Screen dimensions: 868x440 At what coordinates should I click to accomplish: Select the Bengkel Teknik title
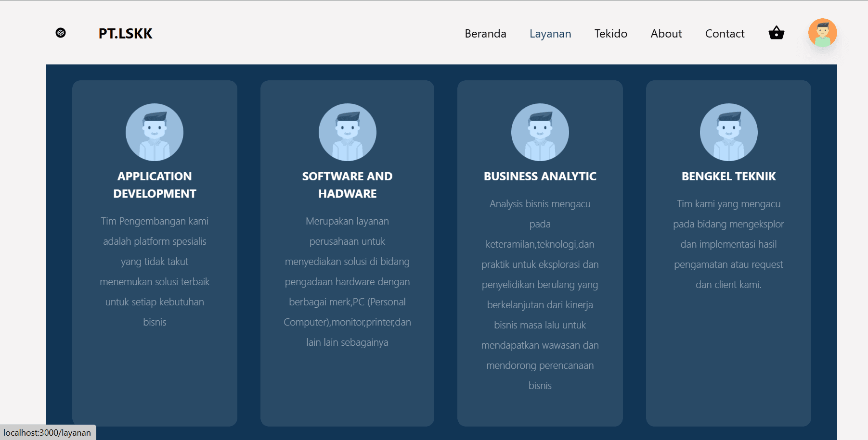[728, 176]
